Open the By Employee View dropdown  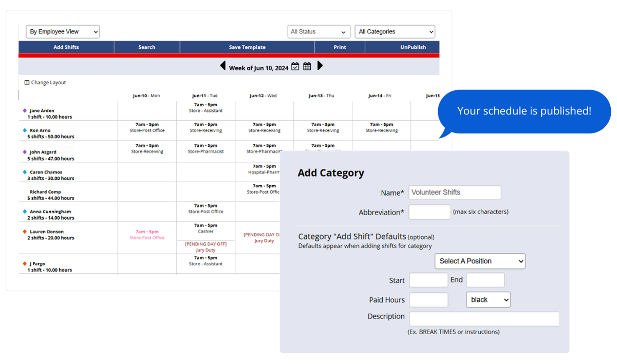point(62,31)
